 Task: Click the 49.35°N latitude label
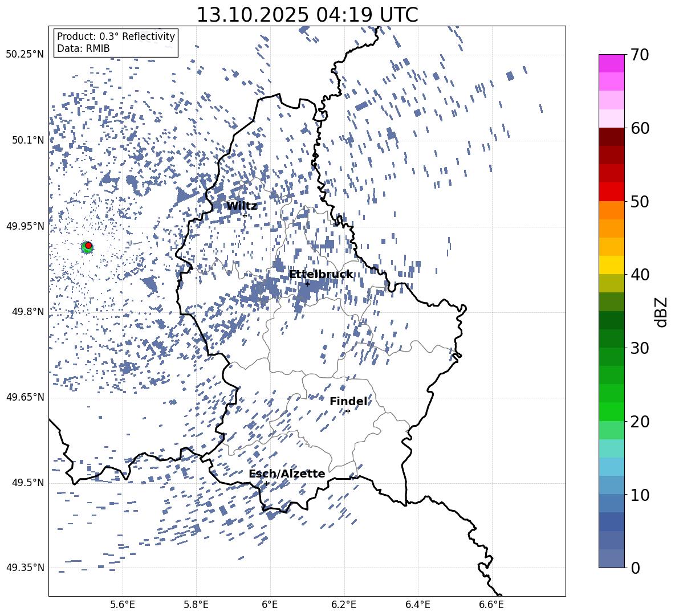(x=25, y=568)
